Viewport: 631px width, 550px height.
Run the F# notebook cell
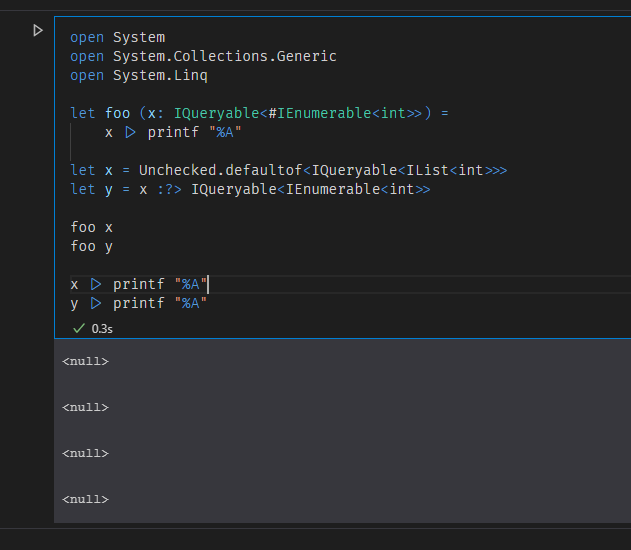point(38,30)
